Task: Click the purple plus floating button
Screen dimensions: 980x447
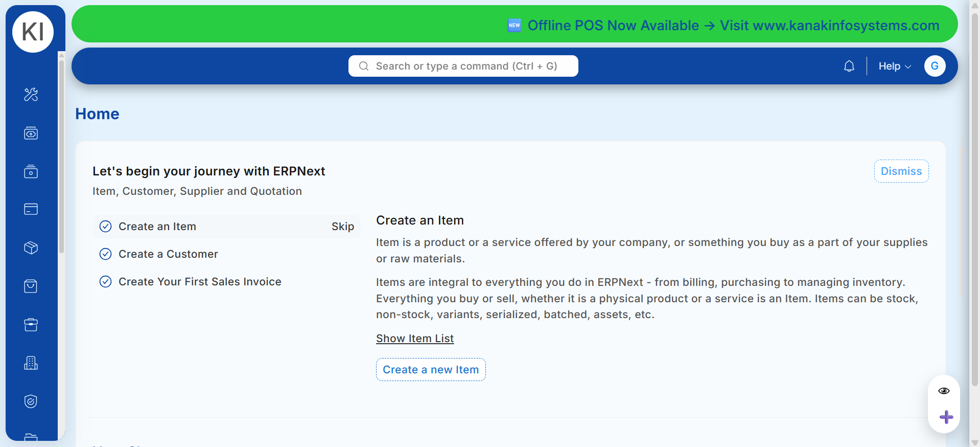Action: click(946, 417)
